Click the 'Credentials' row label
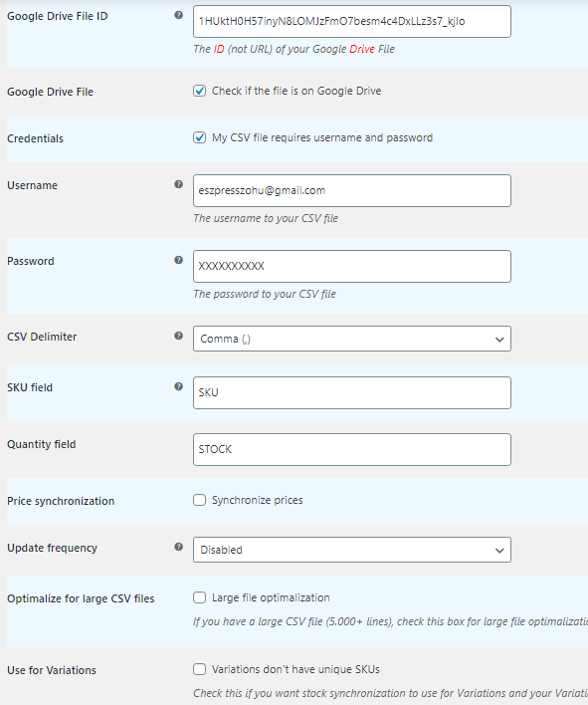Viewport: 588px width, 705px height. 35,138
